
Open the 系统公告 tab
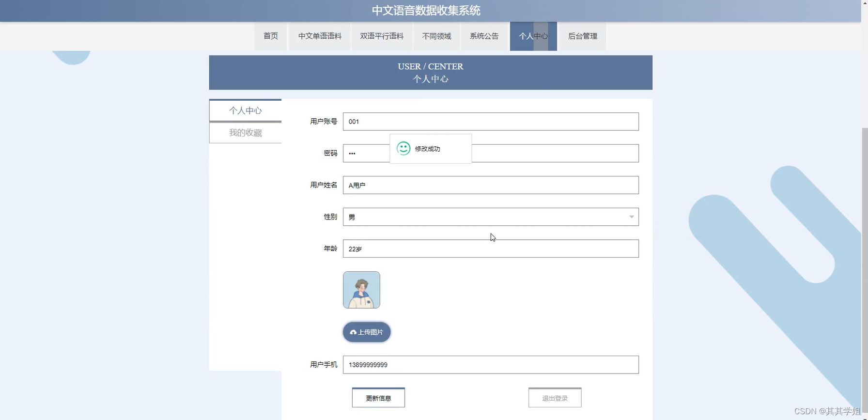point(484,36)
